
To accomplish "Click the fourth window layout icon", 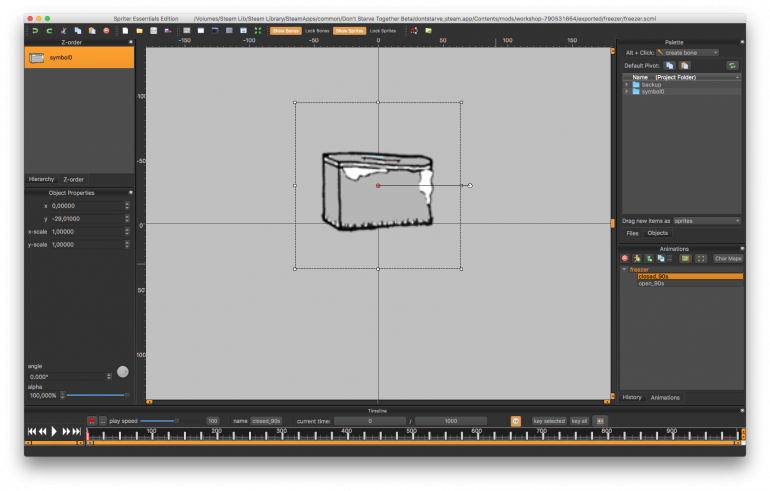I will (x=229, y=30).
